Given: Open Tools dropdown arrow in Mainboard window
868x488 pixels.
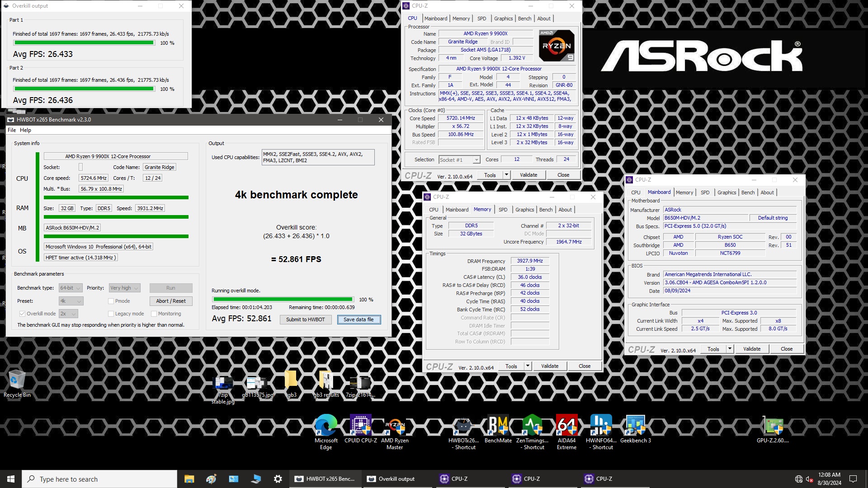Looking at the screenshot, I should 730,349.
